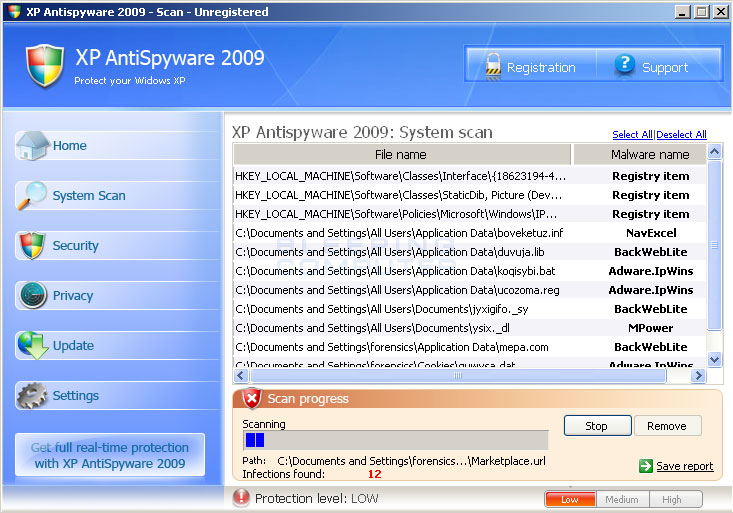
Task: Click the Support question mark icon
Action: click(625, 64)
